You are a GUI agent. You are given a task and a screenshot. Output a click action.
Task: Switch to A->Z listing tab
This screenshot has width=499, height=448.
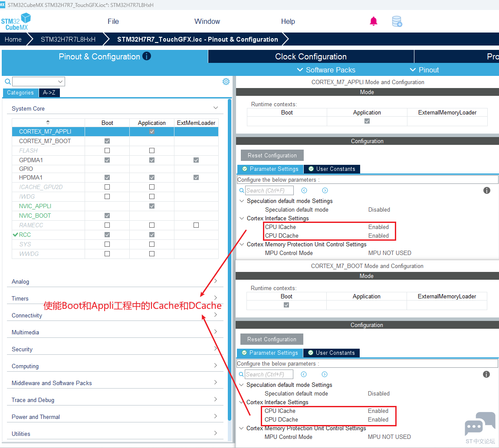pos(49,92)
